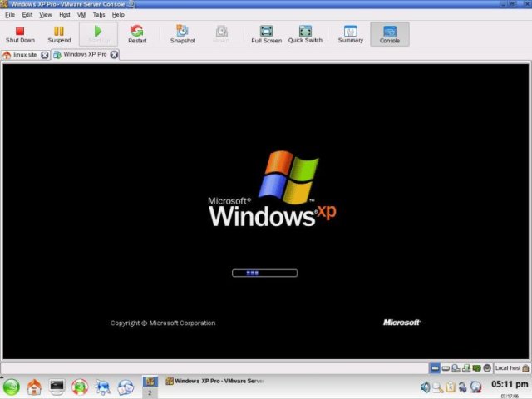The image size is (532, 399).
Task: Click the VMware title bar app icon
Action: click(x=4, y=4)
